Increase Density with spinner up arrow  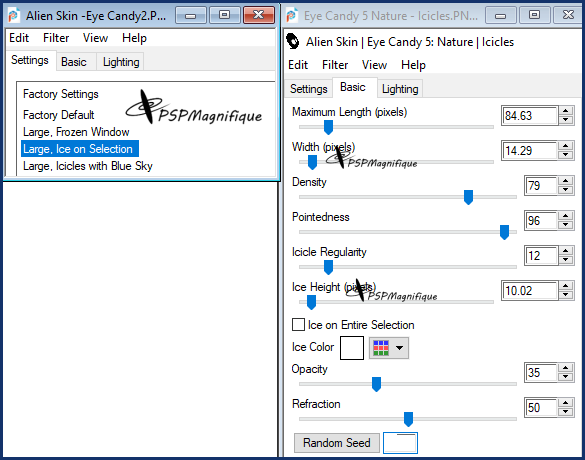coord(566,181)
